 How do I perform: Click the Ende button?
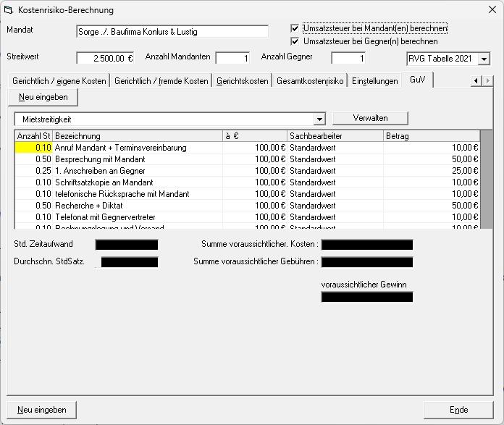458,410
